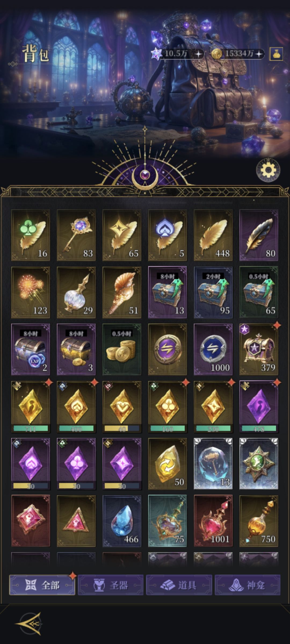Open the 神龛 tab
Image resolution: width=290 pixels, height=644 pixels.
[x=248, y=585]
